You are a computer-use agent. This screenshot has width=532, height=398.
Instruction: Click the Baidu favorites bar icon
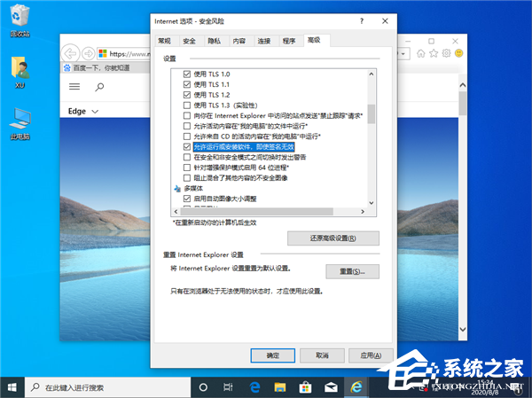click(66, 68)
